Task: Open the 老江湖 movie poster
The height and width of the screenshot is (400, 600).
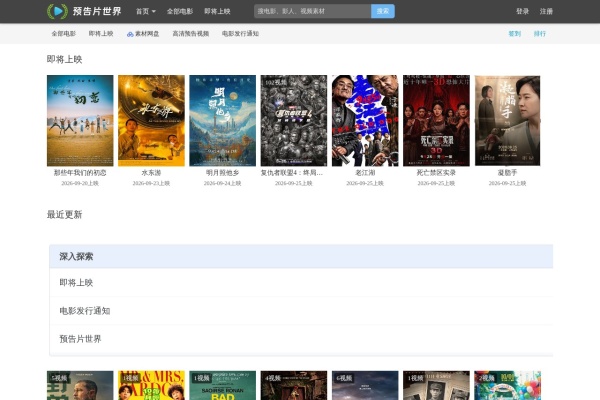Action: pyautogui.click(x=365, y=121)
